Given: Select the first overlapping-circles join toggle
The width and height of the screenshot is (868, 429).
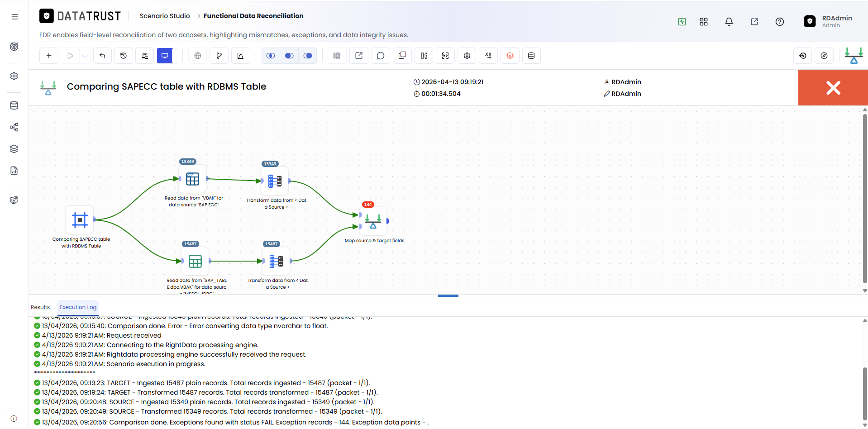Looking at the screenshot, I should coord(271,56).
